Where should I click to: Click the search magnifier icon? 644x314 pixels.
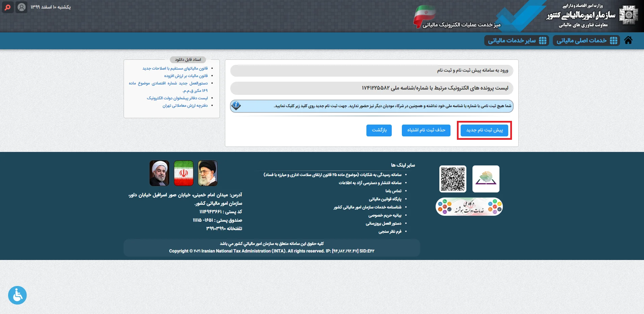pos(7,7)
